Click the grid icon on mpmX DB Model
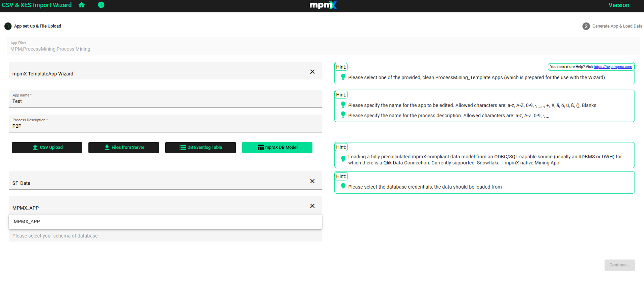The height and width of the screenshot is (283, 644). [x=261, y=148]
